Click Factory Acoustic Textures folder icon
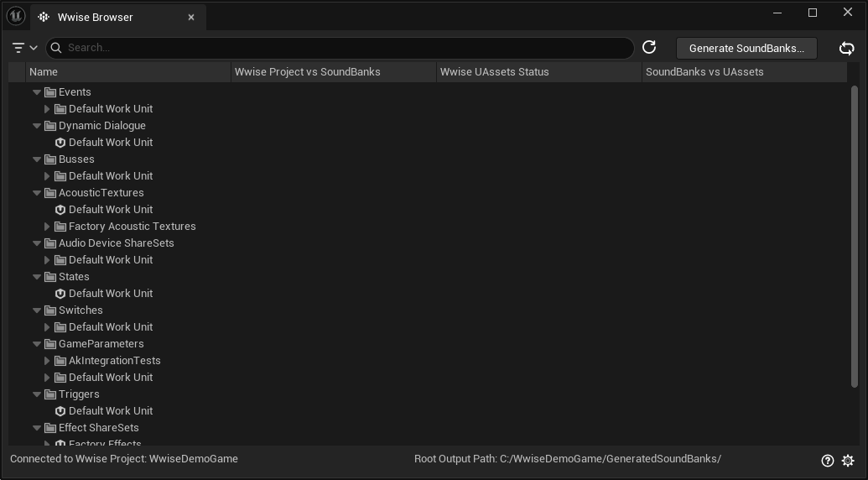This screenshot has width=868, height=480. (60, 227)
